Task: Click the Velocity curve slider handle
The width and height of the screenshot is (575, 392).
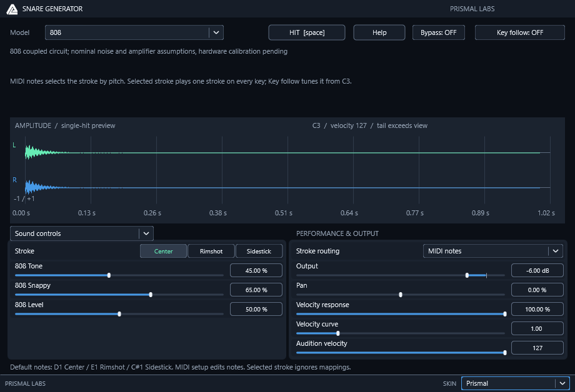Action: [337, 333]
